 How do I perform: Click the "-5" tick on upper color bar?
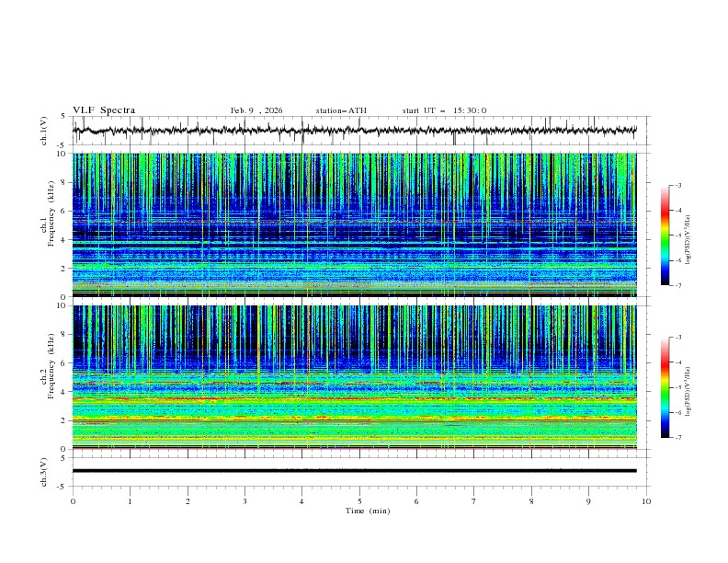coord(677,236)
